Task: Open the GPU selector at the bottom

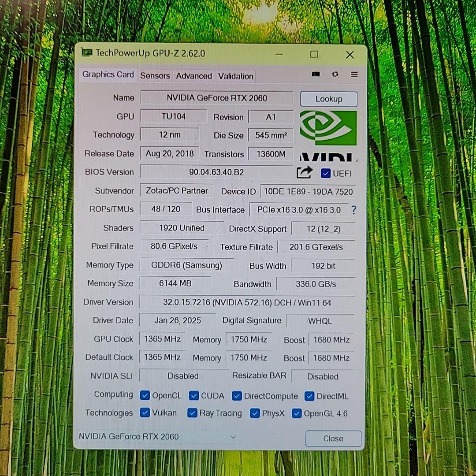Action: 159,436
